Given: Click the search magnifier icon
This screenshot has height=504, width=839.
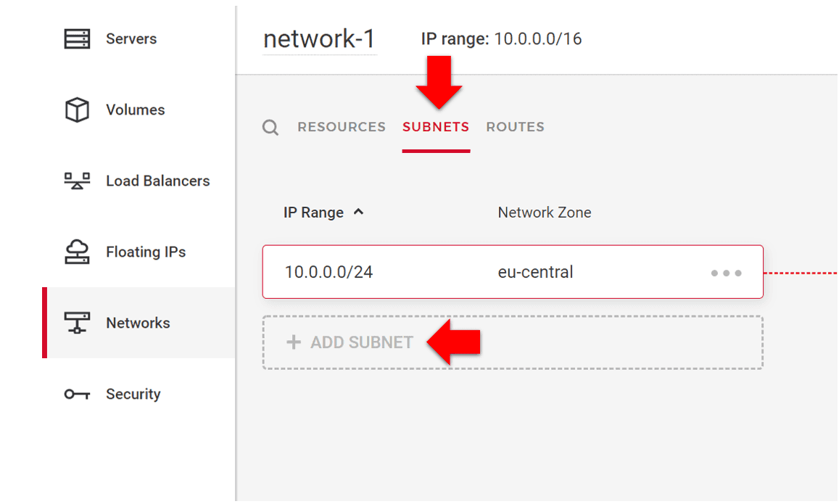Looking at the screenshot, I should [270, 127].
